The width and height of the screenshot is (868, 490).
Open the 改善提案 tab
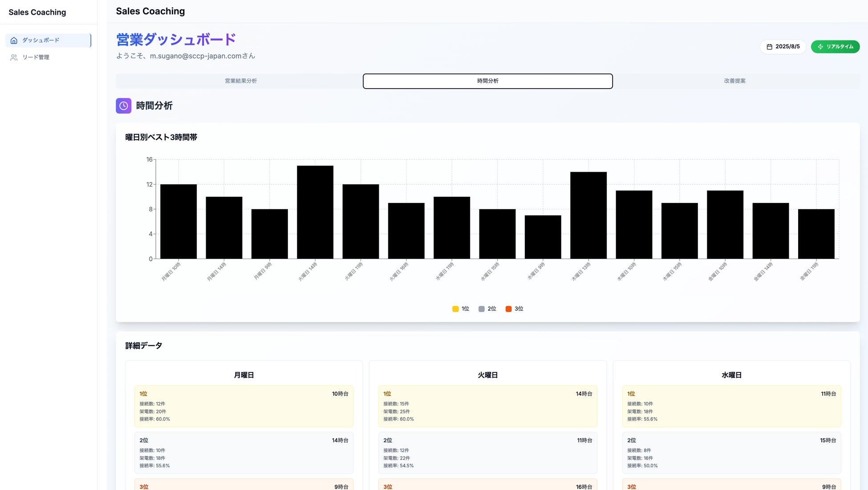coord(734,81)
